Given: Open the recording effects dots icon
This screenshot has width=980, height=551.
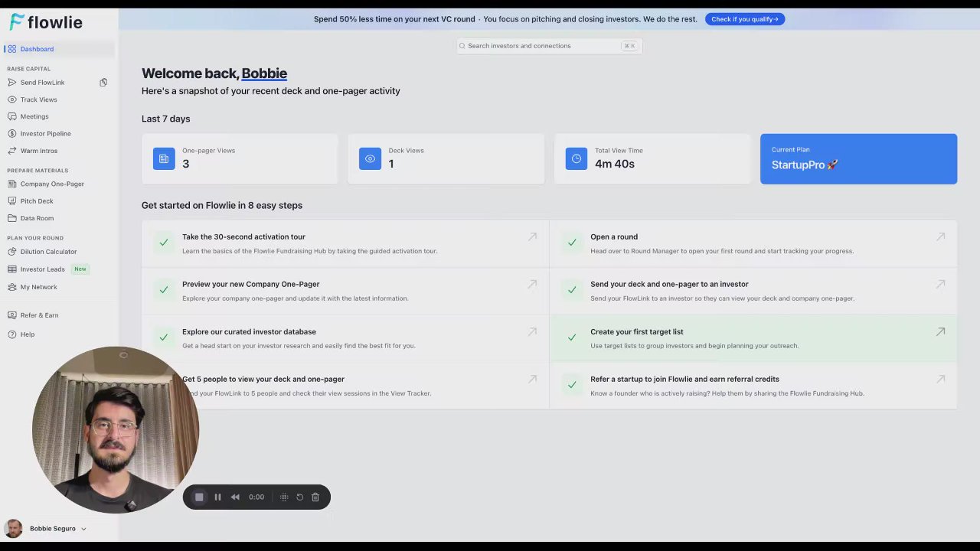Looking at the screenshot, I should (284, 497).
